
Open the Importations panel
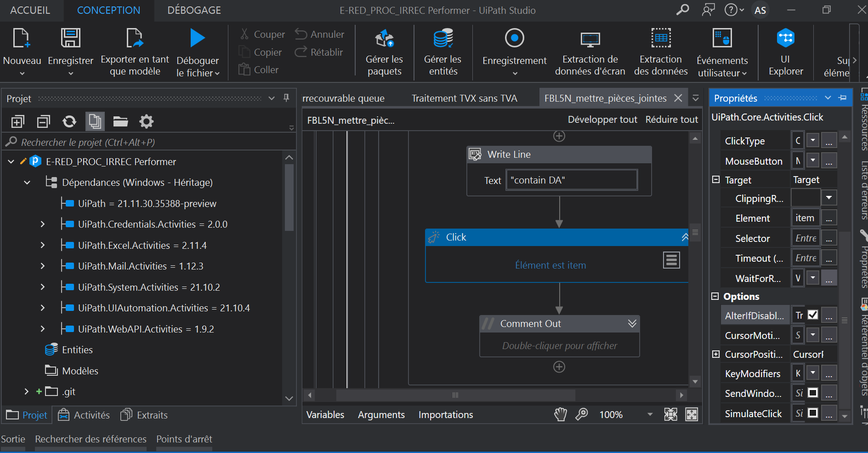446,415
